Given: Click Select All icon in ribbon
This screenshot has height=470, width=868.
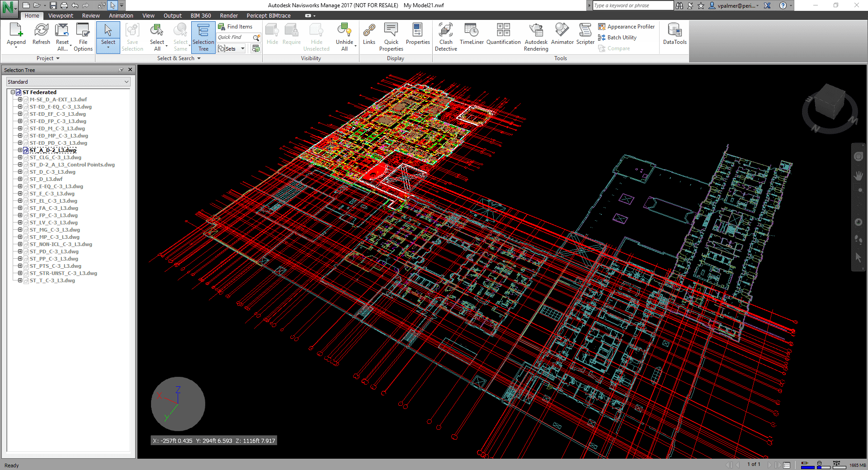Looking at the screenshot, I should (157, 30).
